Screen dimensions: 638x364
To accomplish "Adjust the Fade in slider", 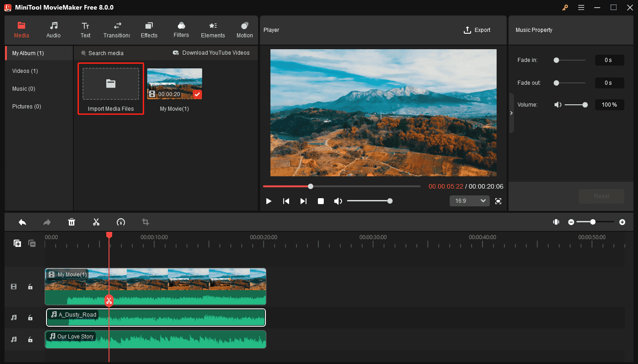I will [x=570, y=60].
